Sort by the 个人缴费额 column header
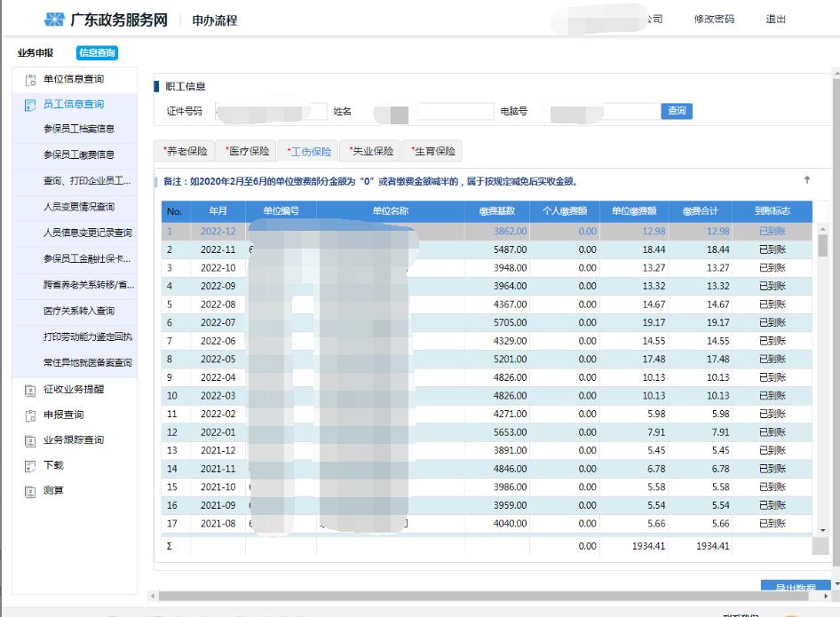 565,211
